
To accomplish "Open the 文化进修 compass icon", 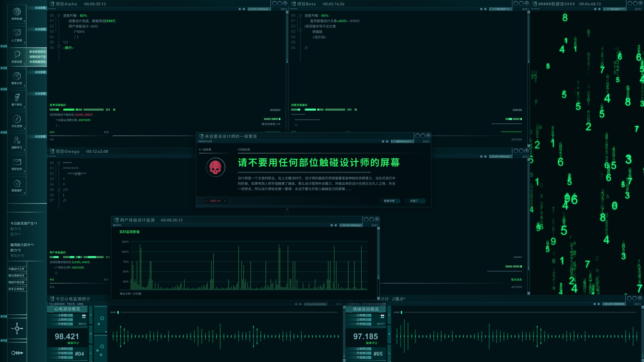I will pos(17,119).
